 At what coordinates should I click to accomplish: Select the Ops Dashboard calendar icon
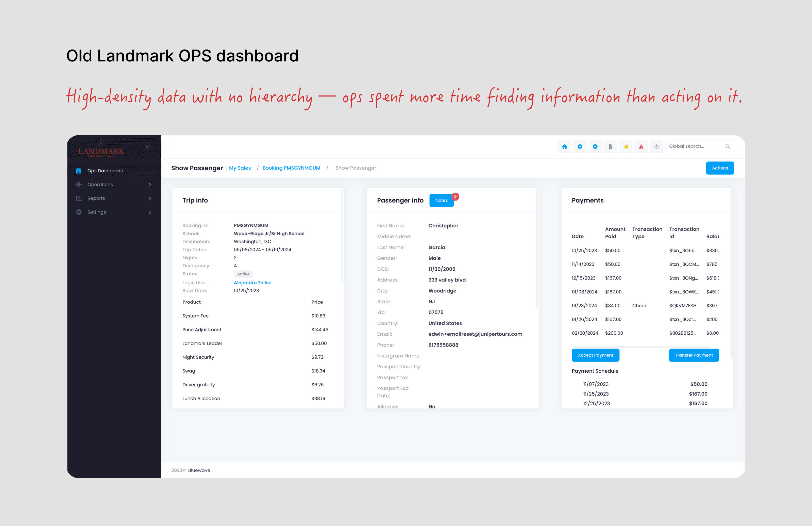tap(79, 170)
